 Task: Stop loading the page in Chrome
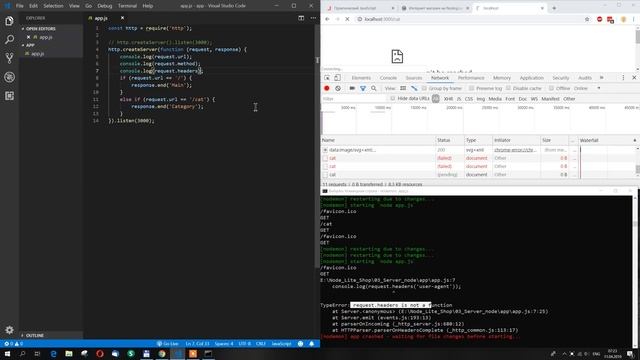click(x=347, y=19)
